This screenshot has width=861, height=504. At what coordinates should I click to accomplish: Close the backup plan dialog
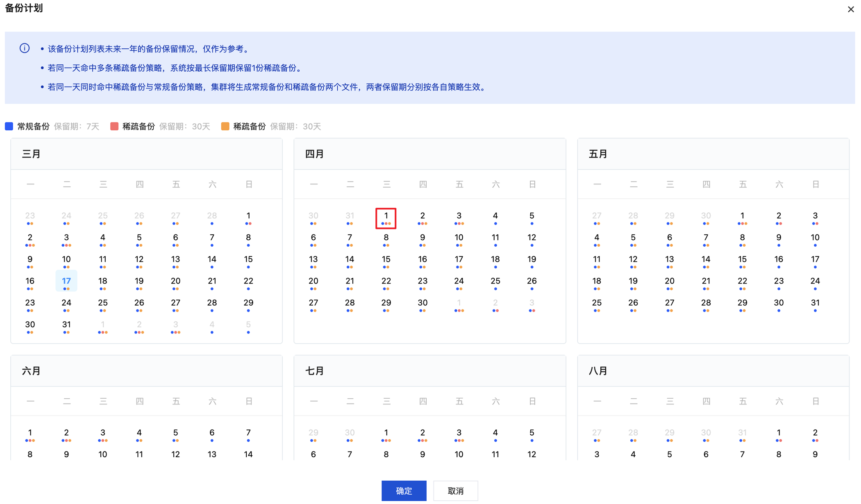pos(851,9)
